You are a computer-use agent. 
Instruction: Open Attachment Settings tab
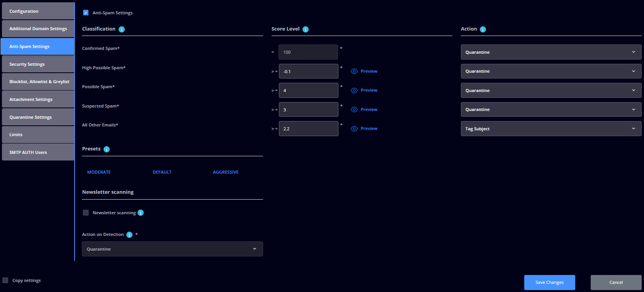(x=38, y=99)
